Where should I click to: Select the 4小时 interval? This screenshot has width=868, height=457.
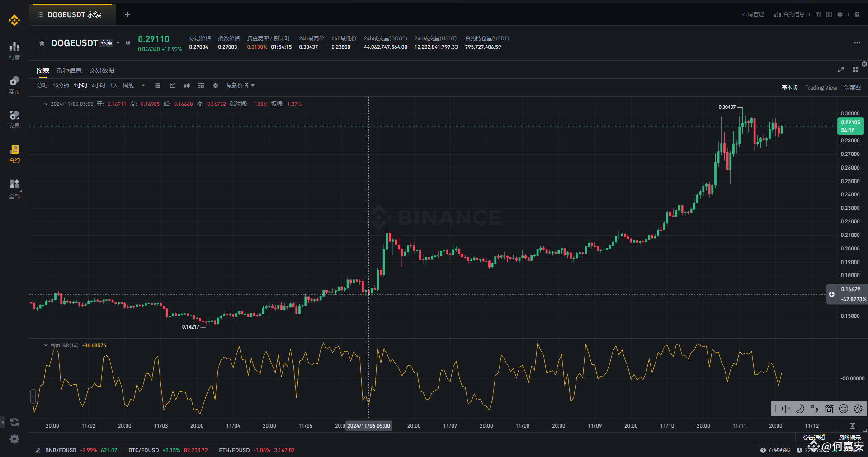point(99,85)
